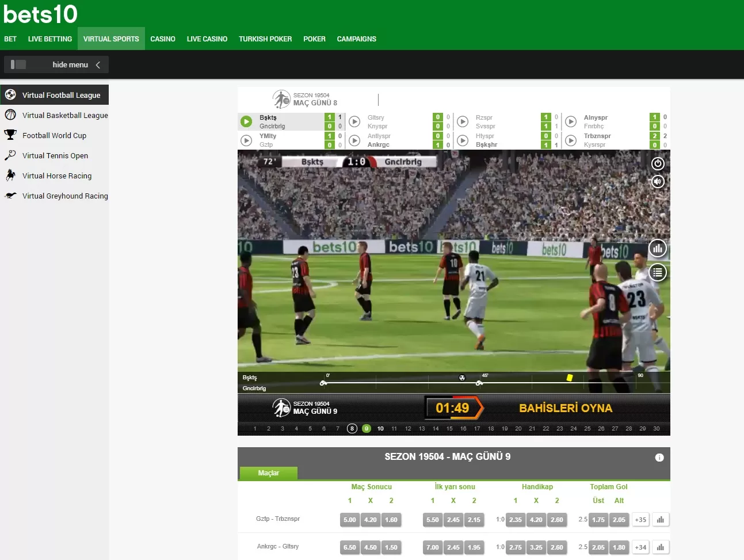Bet draw 4.20 Maç Sonucu Gztp - Trbznspr
Image resolution: width=744 pixels, height=560 pixels.
click(371, 520)
